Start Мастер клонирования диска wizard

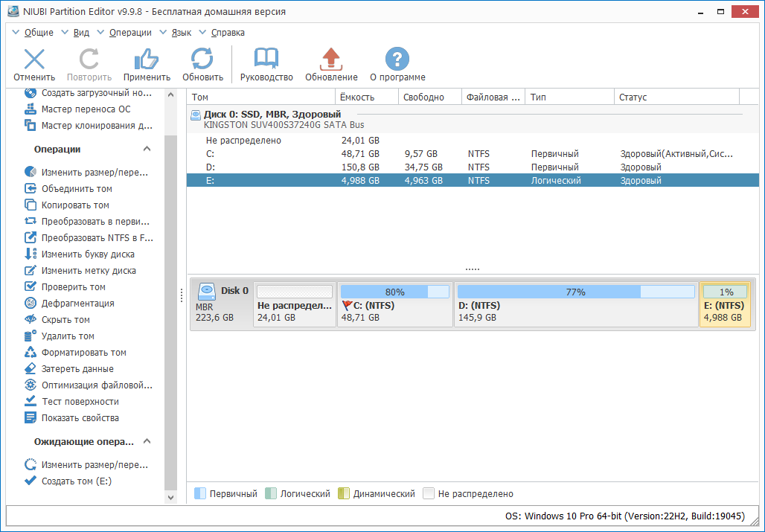[x=89, y=126]
